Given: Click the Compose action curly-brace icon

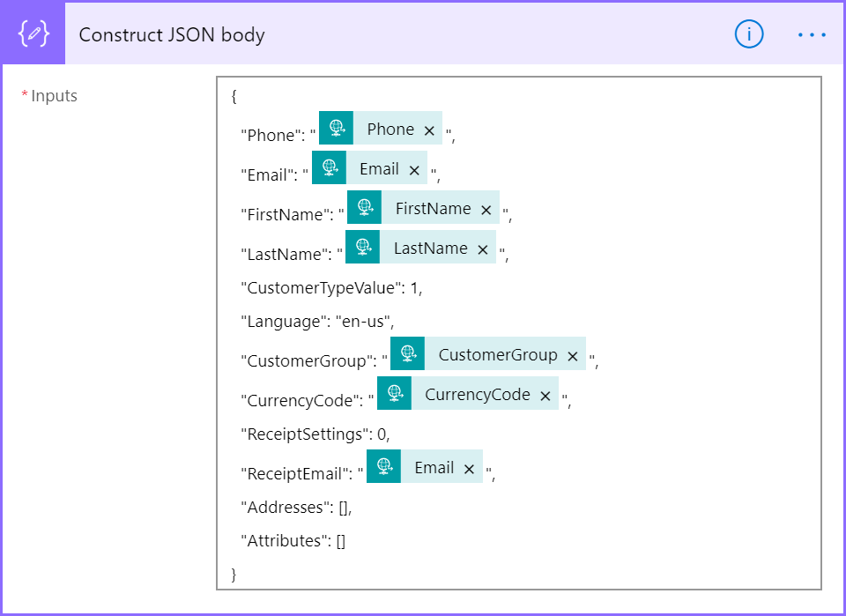Looking at the screenshot, I should tap(33, 33).
